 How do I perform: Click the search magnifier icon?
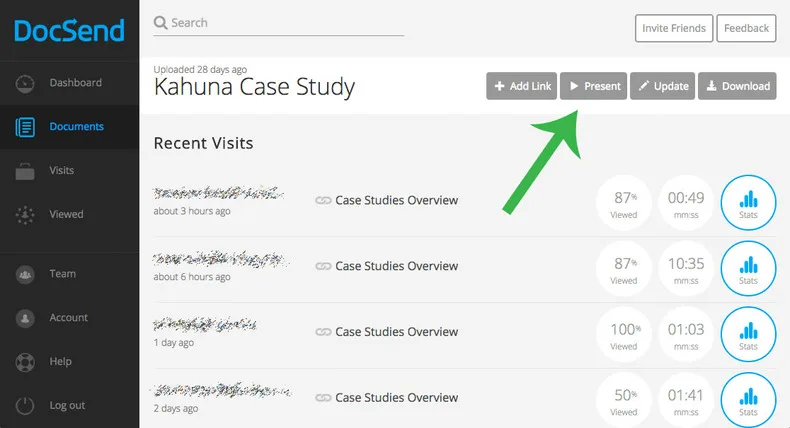point(160,23)
